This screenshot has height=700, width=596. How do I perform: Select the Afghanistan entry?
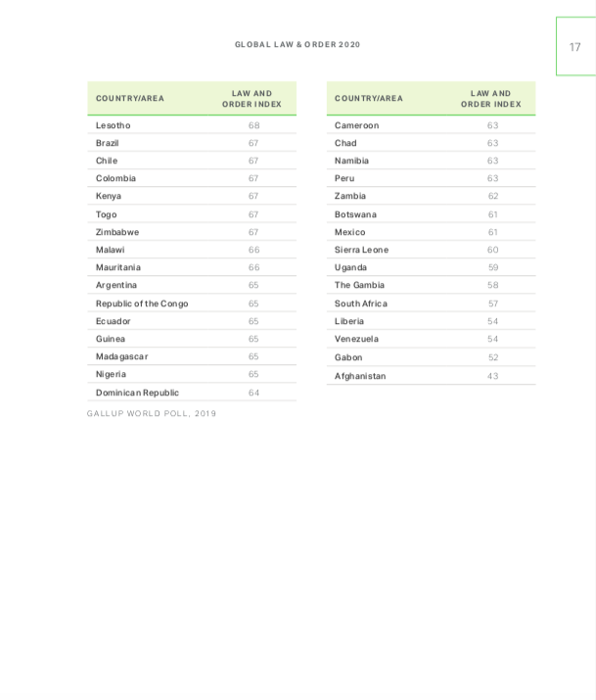coord(360,376)
